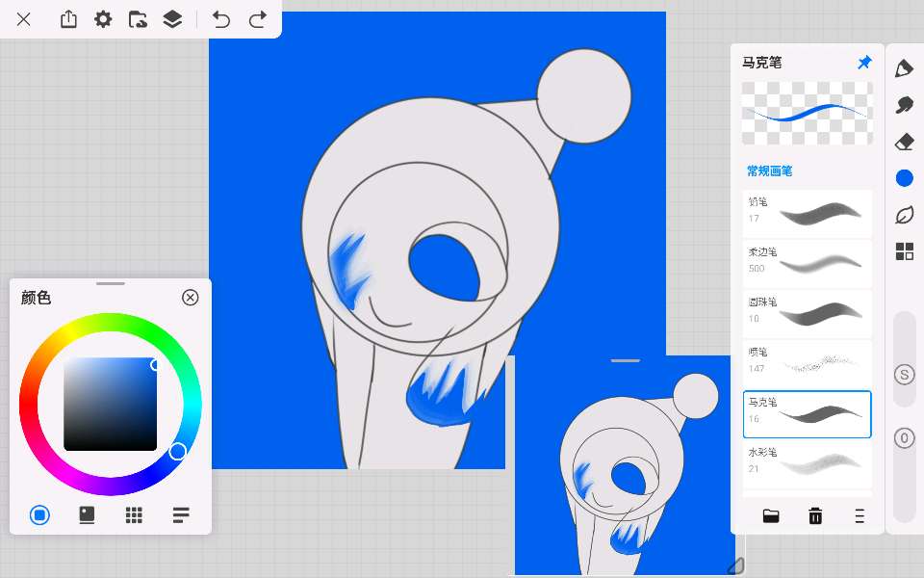Tap the brush stroke preview
The width and height of the screenshot is (924, 578).
(808, 114)
